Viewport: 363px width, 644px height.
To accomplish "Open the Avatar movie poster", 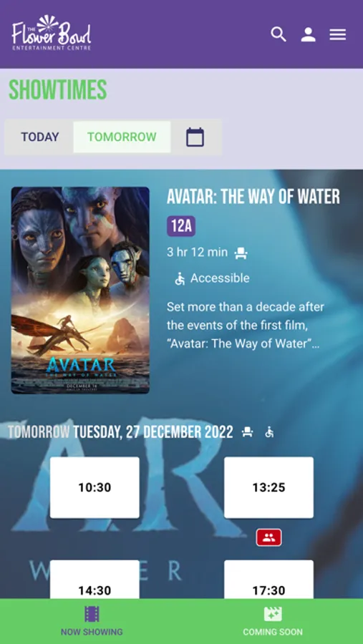I will tap(80, 291).
